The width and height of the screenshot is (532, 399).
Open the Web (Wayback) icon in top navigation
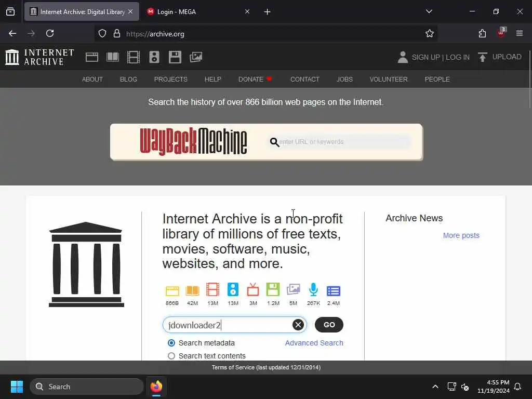click(x=92, y=57)
